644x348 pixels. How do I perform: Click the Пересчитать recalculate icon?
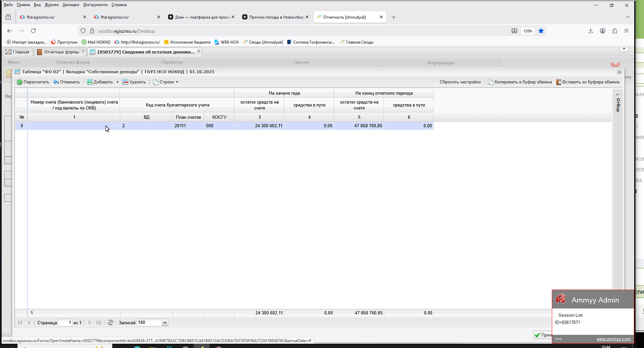19,82
